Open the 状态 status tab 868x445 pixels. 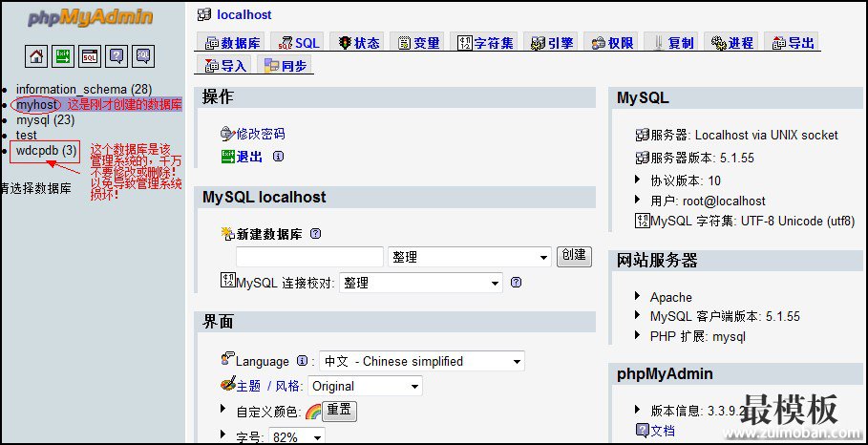[x=359, y=42]
